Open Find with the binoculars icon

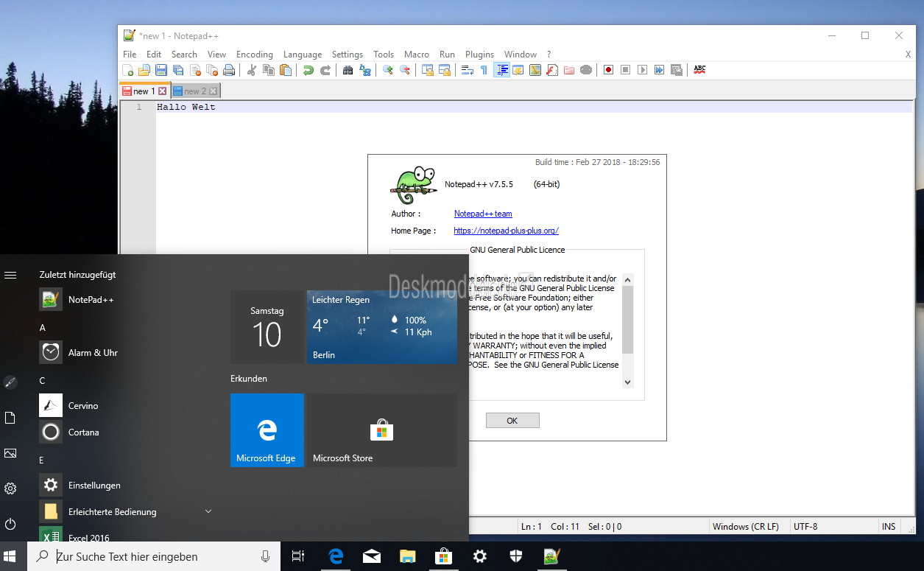pyautogui.click(x=348, y=70)
